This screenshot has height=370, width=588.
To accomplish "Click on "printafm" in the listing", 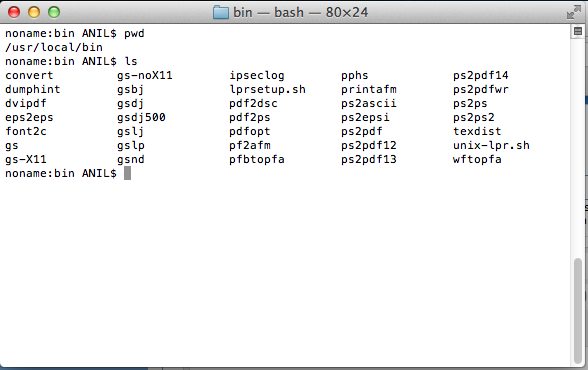I will 369,90.
